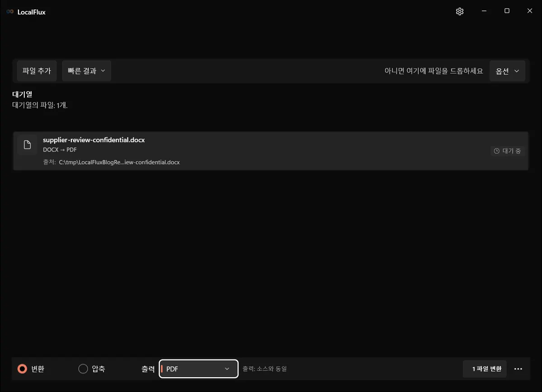Open the PDF output format dropdown
Screen dimensions: 542x392
coord(199,369)
